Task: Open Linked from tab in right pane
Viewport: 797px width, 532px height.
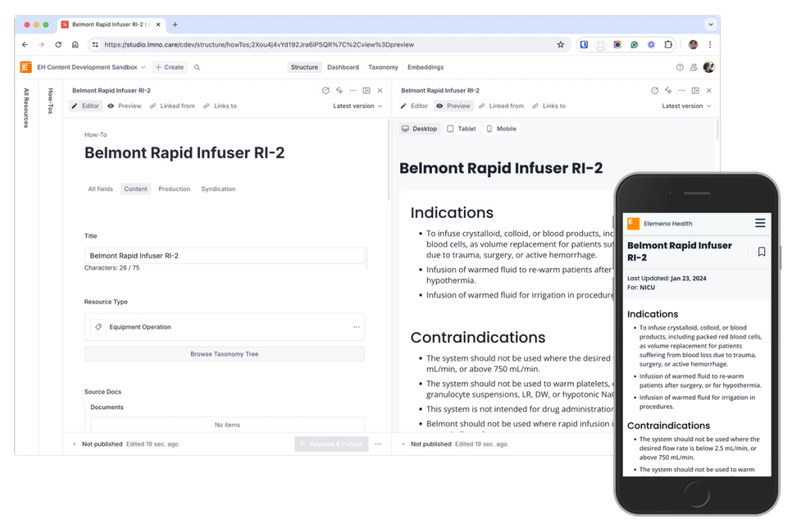Action: [501, 106]
